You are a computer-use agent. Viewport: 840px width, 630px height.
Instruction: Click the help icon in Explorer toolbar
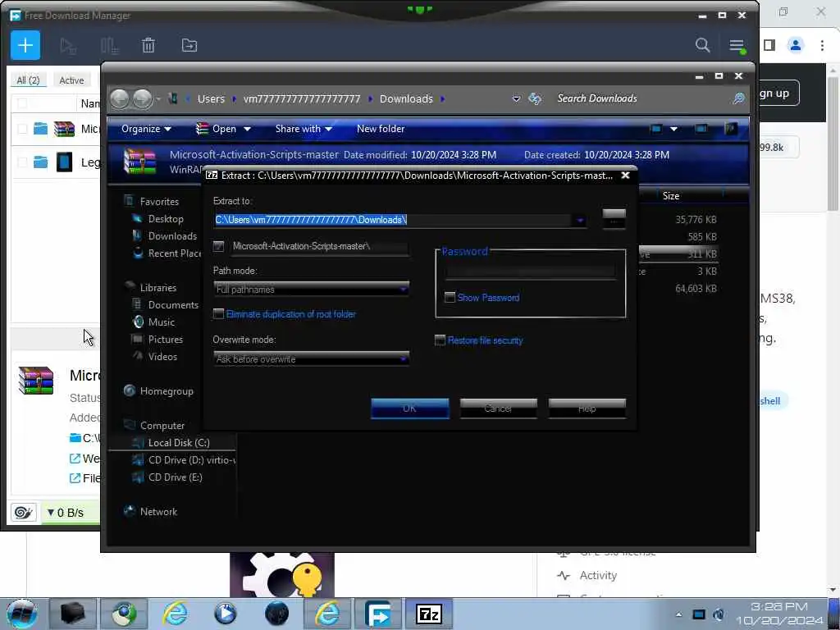pyautogui.click(x=731, y=129)
